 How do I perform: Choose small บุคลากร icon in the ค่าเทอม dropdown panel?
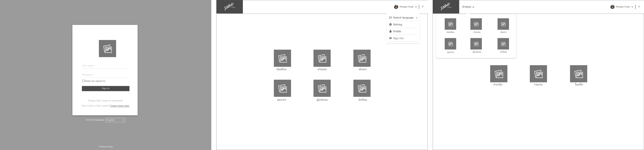[x=450, y=44]
